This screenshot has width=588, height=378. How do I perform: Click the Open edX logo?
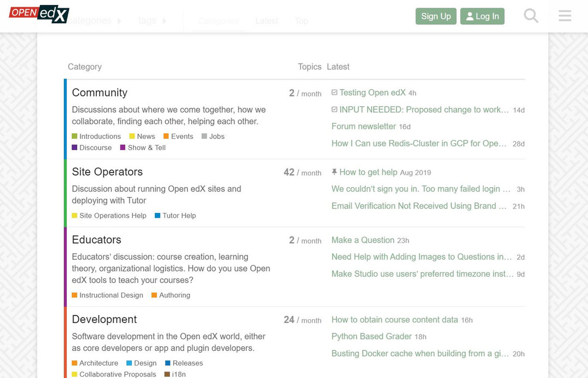pyautogui.click(x=39, y=14)
